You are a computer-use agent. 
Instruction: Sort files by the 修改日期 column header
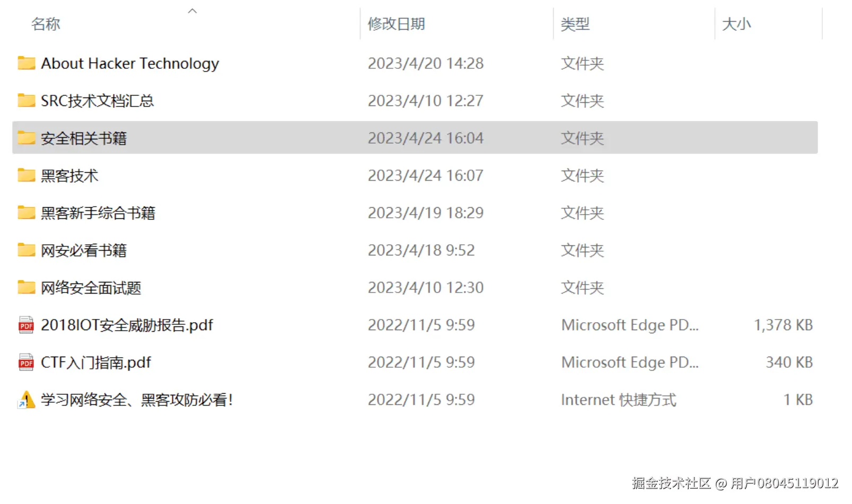point(396,24)
